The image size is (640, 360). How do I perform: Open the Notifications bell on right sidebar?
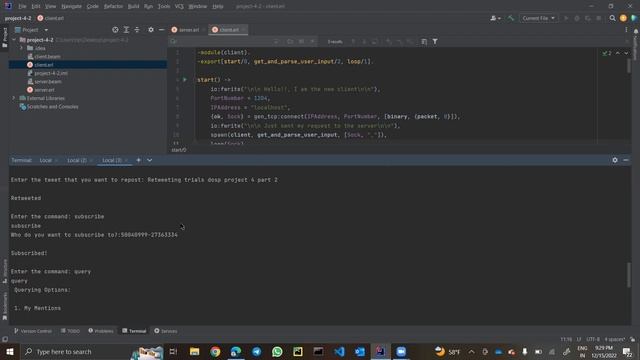coord(636,31)
